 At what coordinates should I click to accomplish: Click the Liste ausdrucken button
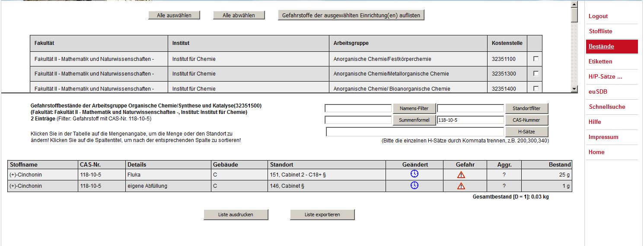236,214
